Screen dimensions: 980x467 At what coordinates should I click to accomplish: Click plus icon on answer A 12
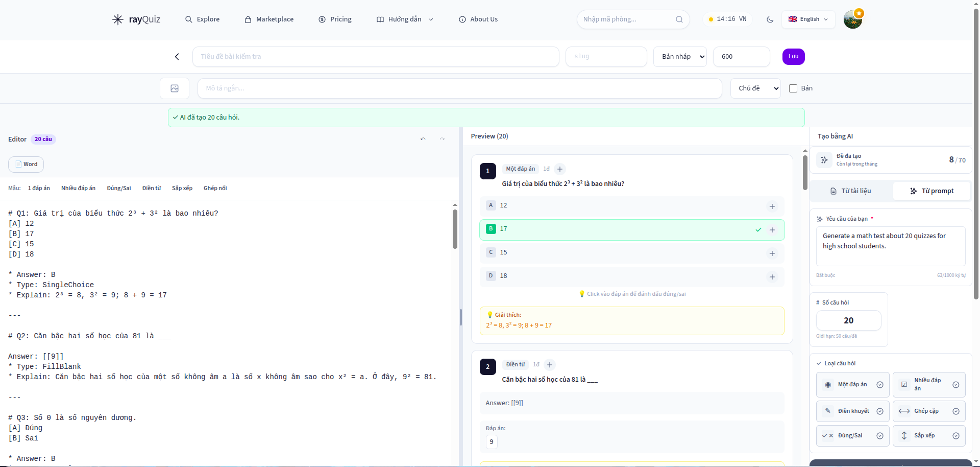pyautogui.click(x=772, y=206)
